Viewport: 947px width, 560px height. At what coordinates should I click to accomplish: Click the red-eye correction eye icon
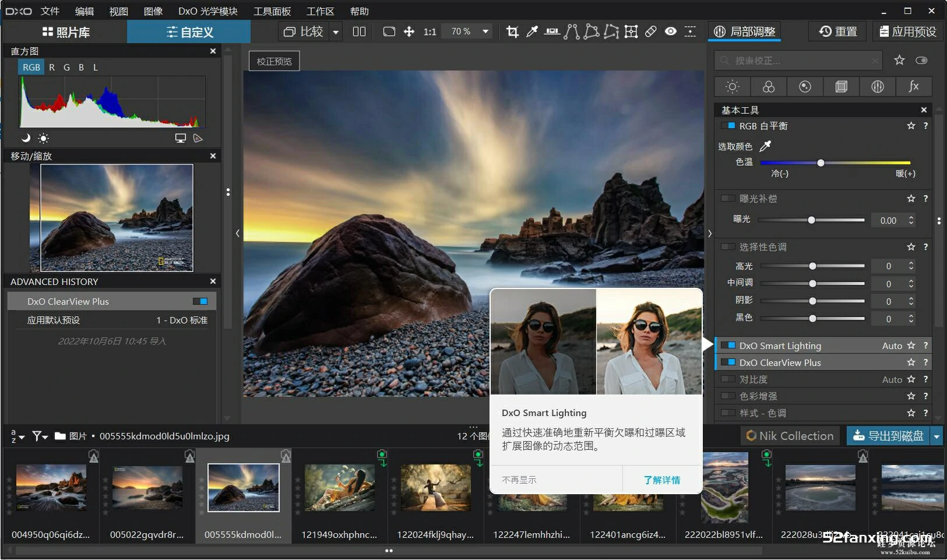coord(671,31)
